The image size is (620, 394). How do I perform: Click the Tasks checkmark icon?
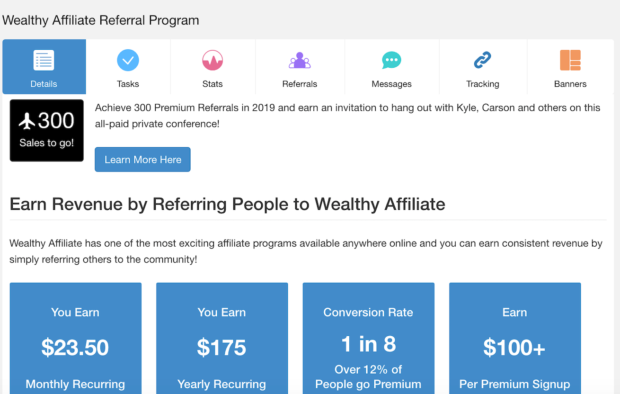[x=128, y=60]
